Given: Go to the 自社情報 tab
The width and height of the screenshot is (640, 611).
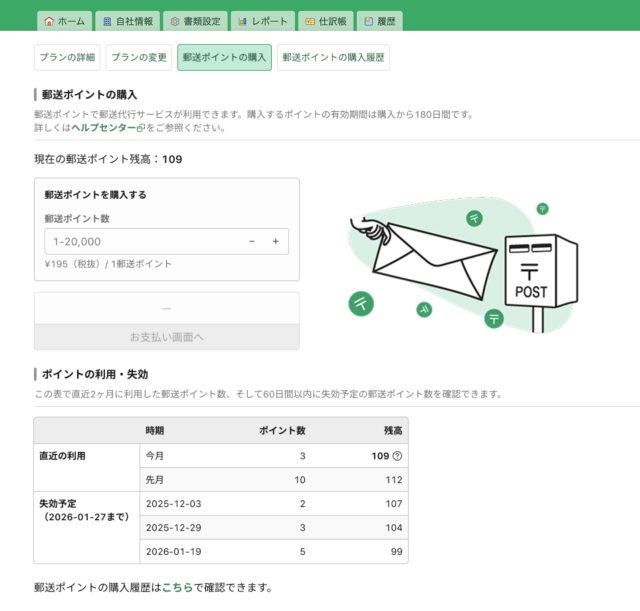Looking at the screenshot, I should (127, 21).
